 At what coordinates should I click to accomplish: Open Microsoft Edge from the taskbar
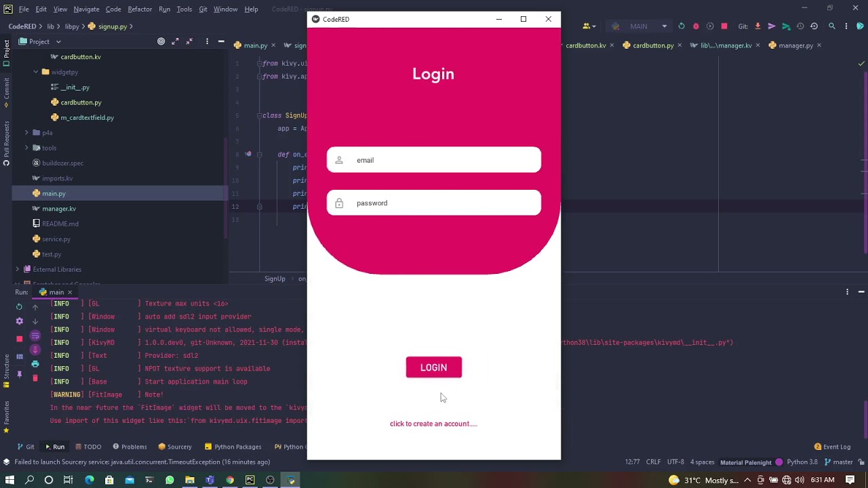tap(89, 480)
